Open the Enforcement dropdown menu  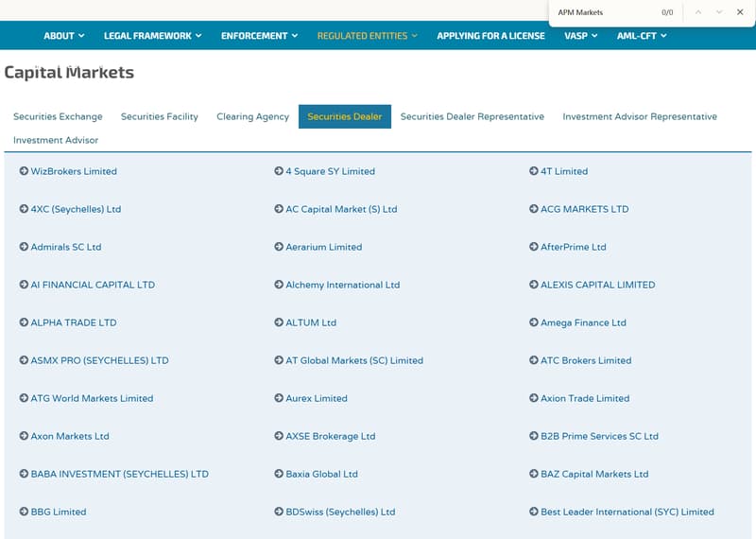point(259,36)
